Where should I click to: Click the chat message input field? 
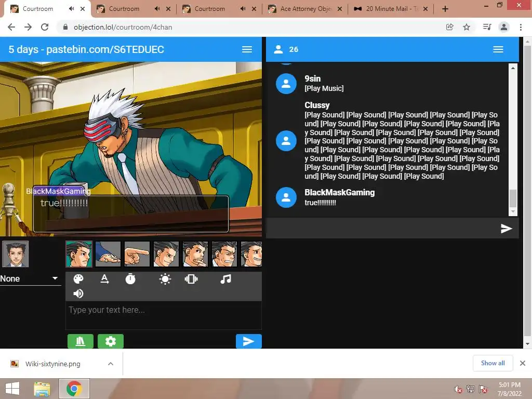(x=382, y=229)
